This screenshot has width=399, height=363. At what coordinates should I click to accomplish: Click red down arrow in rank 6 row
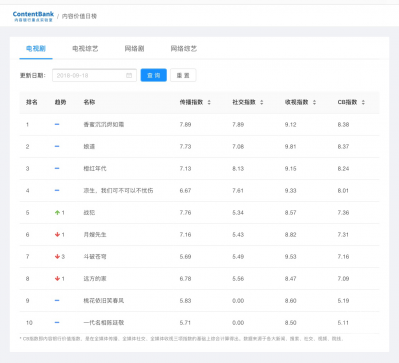pyautogui.click(x=57, y=235)
